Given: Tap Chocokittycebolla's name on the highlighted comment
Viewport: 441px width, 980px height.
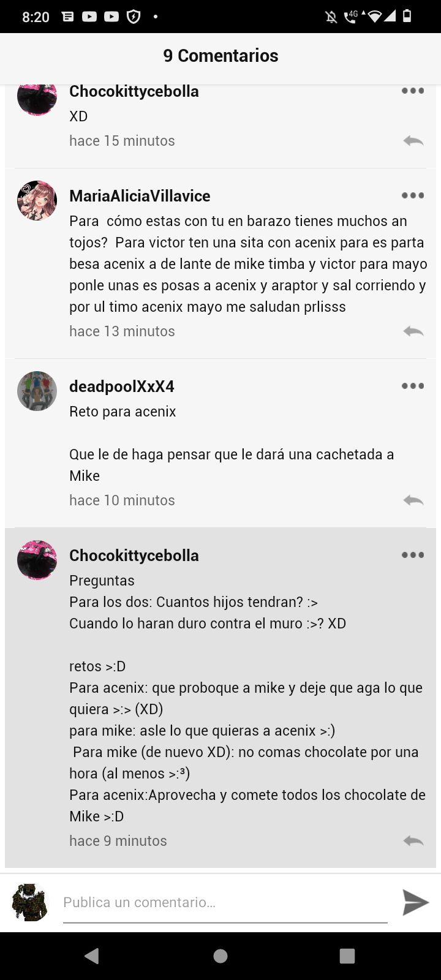Looking at the screenshot, I should click(x=134, y=556).
